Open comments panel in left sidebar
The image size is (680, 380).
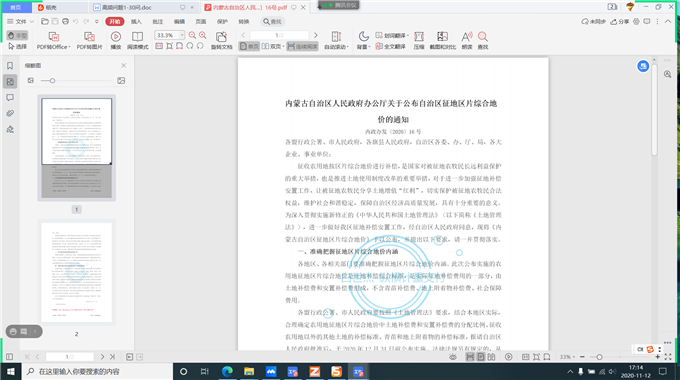[x=10, y=98]
